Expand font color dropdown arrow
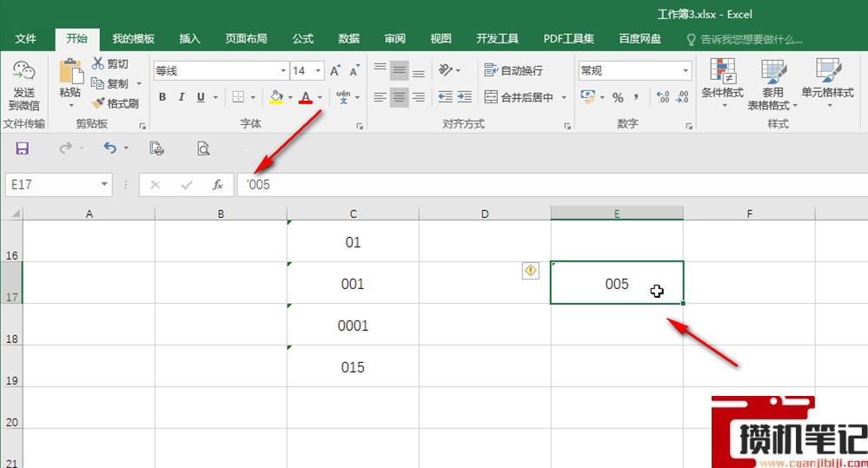The height and width of the screenshot is (468, 868). [320, 97]
